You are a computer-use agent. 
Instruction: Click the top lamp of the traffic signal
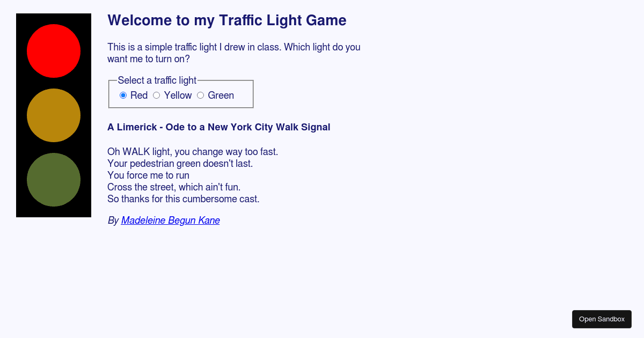pyautogui.click(x=54, y=51)
